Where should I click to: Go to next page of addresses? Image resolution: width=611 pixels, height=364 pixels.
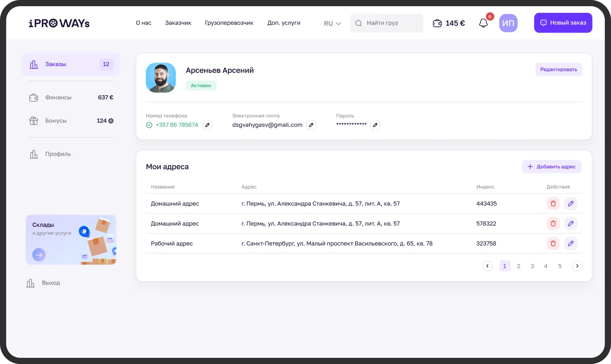[x=577, y=266]
